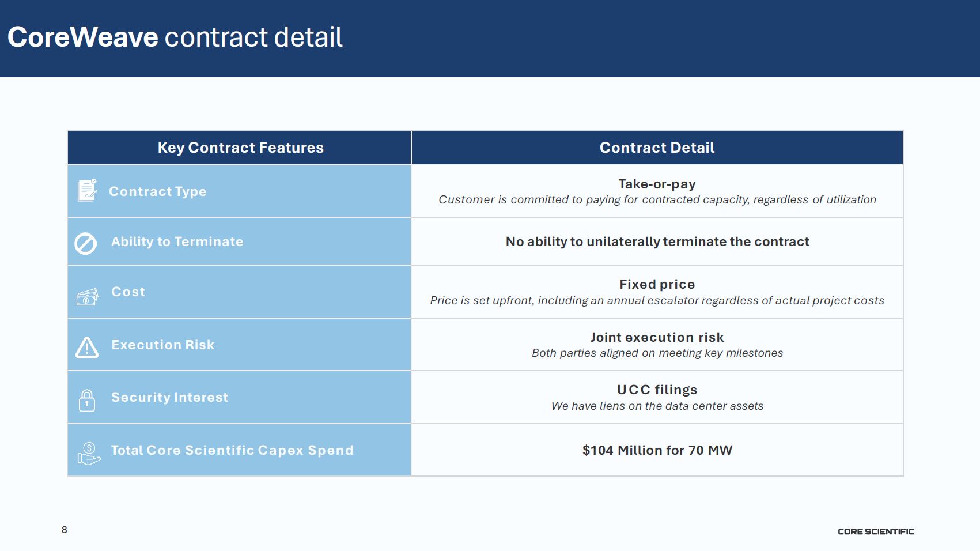Click the liens on data center assets text

point(657,406)
